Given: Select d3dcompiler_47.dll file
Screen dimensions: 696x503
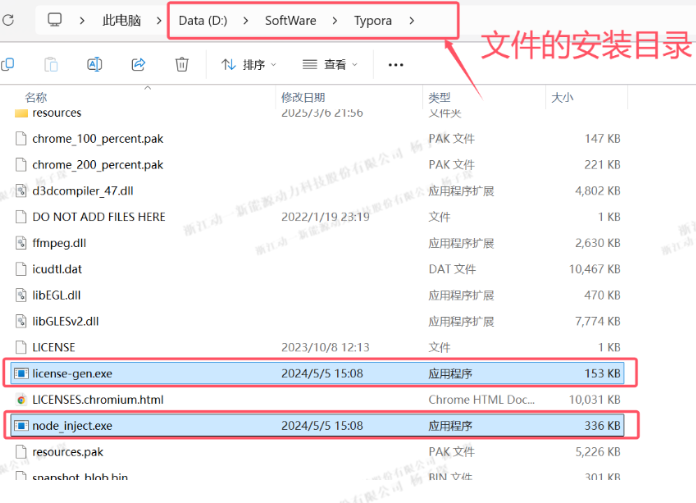Looking at the screenshot, I should (x=83, y=191).
